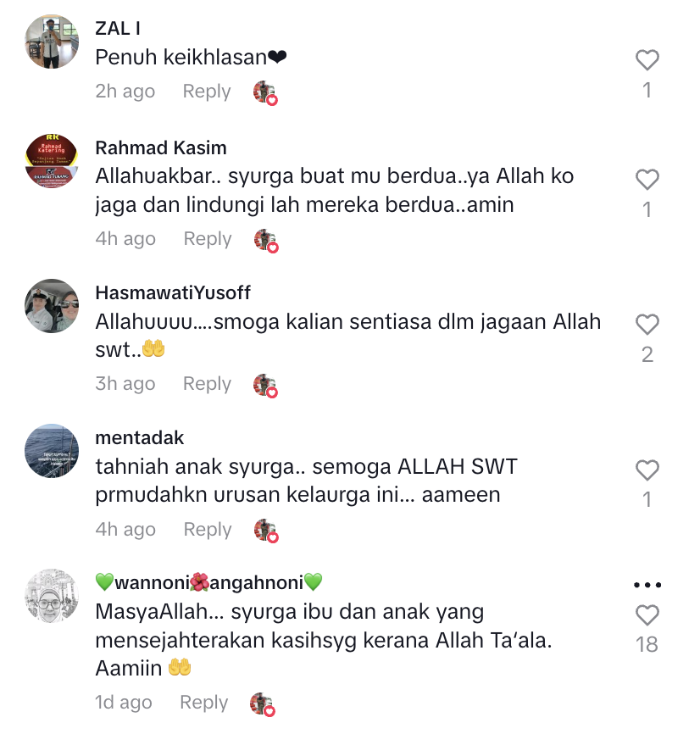The height and width of the screenshot is (734, 700).
Task: Tap heart icon on HasmawatiYusoff's comment
Action: pyautogui.click(x=647, y=325)
